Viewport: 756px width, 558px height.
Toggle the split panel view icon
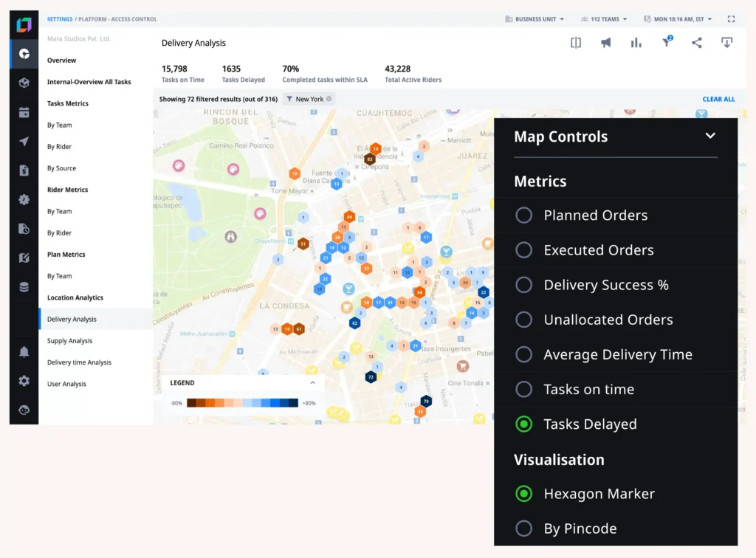pos(576,43)
